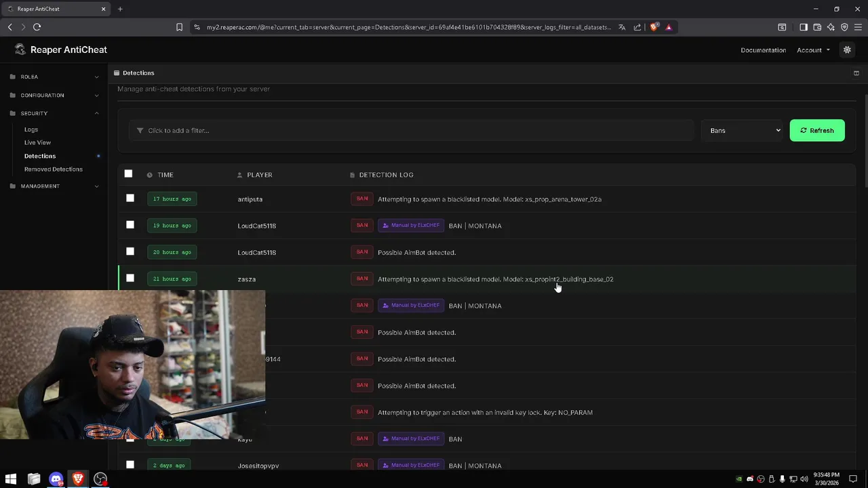Click the Manual by ELxCHEF tag in 19 hours ago row
Screen dimensions: 868x488
(x=411, y=225)
